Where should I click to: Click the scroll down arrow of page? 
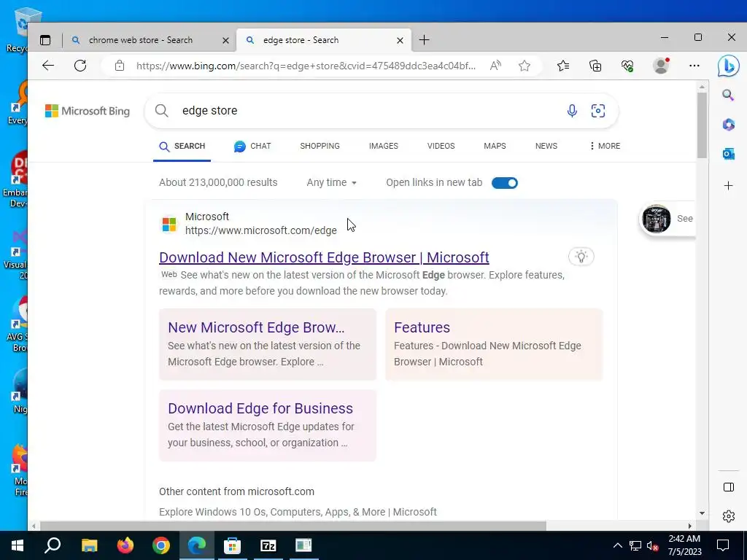point(702,513)
